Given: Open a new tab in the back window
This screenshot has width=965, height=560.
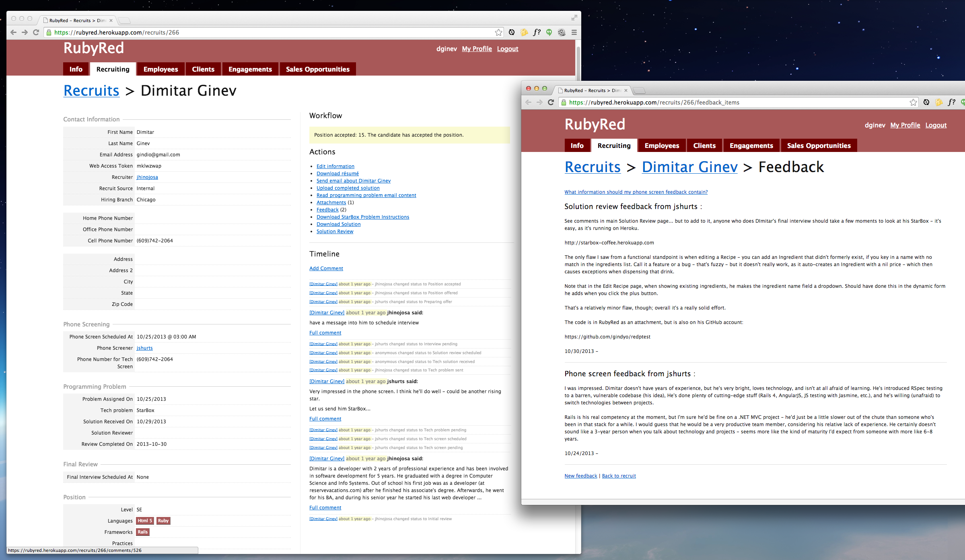Looking at the screenshot, I should point(124,21).
